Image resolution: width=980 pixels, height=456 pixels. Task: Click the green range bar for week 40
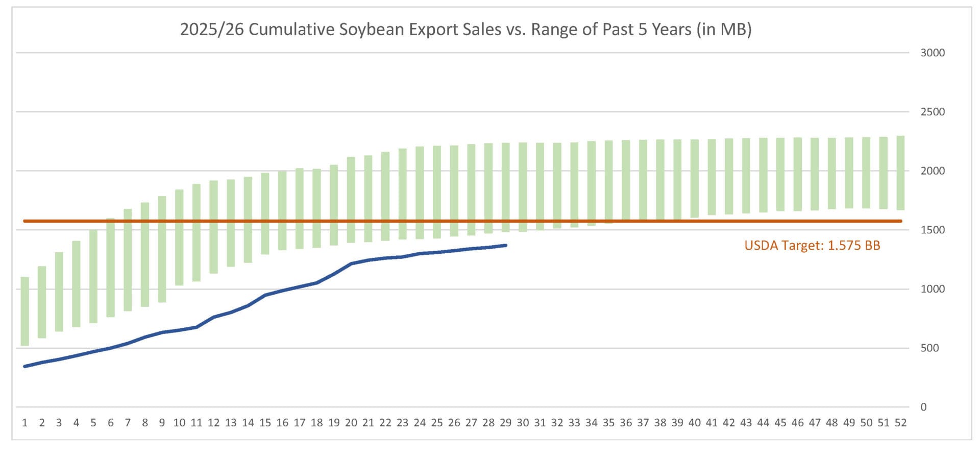(694, 178)
